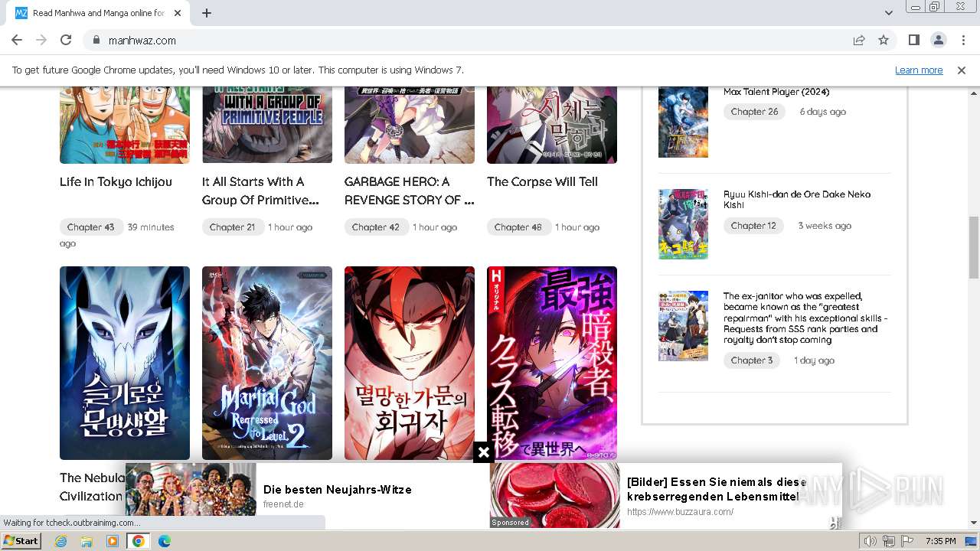980x551 pixels.
Task: Open Martial God Regressed to Level 2 cover
Action: [267, 363]
